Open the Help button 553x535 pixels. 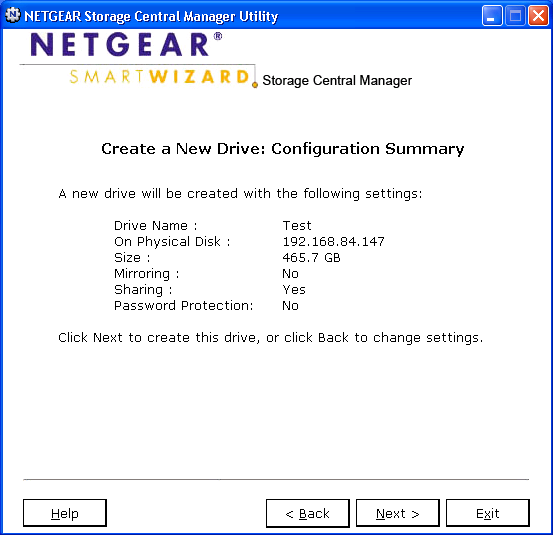[x=65, y=513]
